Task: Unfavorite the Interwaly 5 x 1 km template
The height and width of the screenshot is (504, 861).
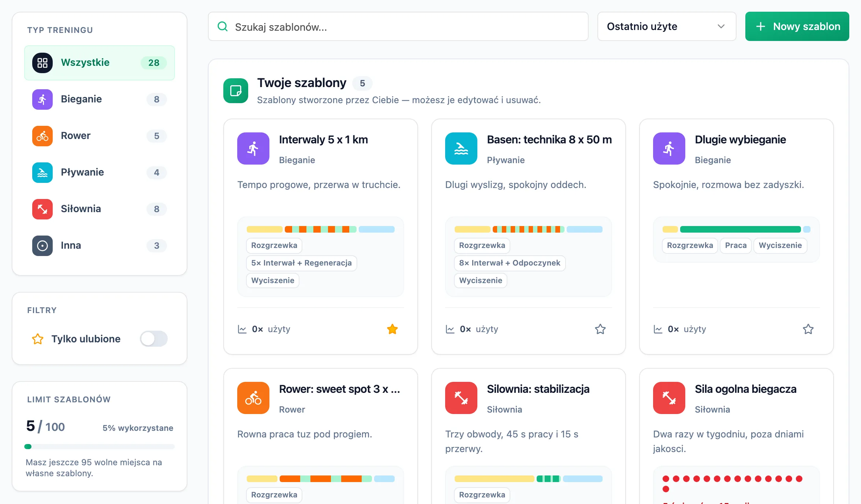Action: pos(392,329)
